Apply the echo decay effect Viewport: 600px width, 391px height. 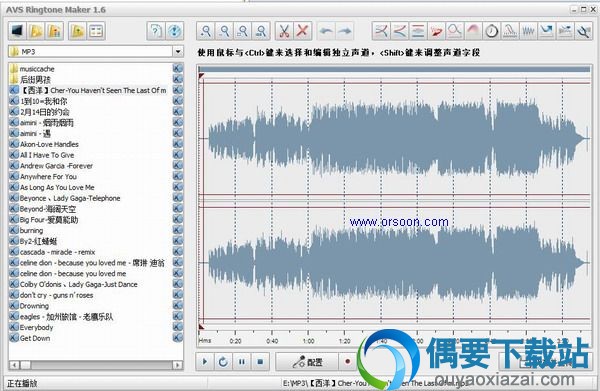click(510, 31)
